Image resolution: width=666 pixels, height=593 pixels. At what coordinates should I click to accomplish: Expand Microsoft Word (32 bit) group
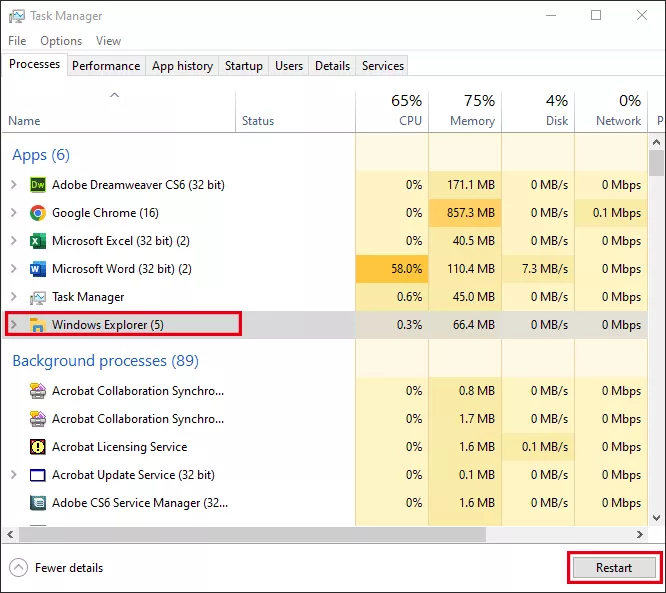coord(14,269)
